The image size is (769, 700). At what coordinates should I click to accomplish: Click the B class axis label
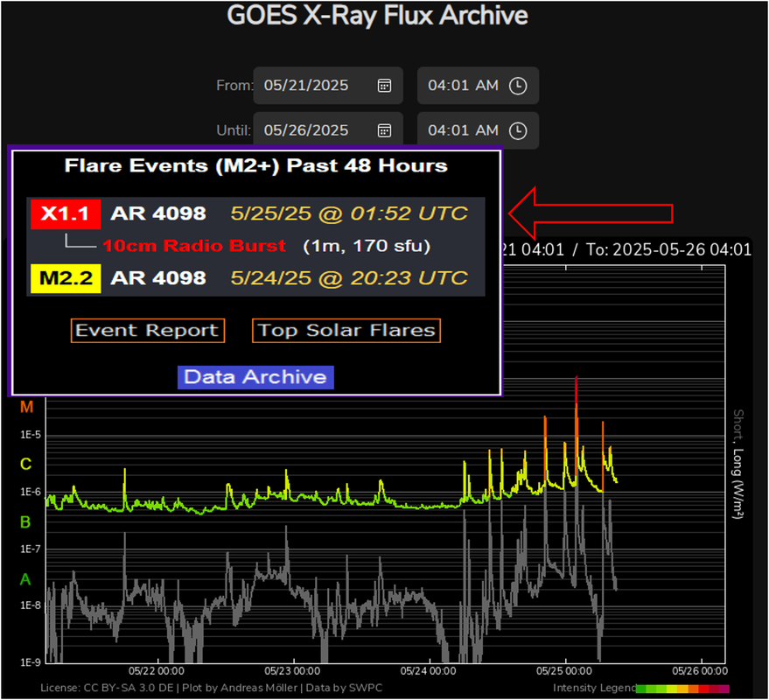tap(25, 522)
